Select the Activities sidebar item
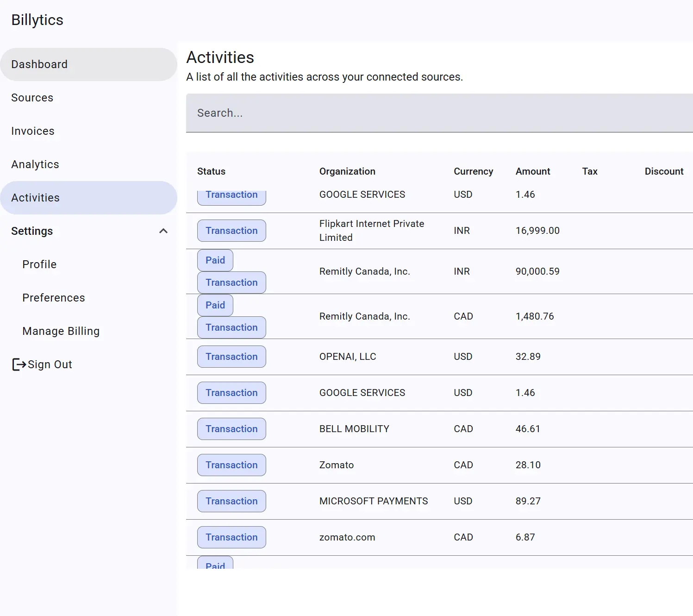Viewport: 693px width, 616px height. tap(88, 198)
